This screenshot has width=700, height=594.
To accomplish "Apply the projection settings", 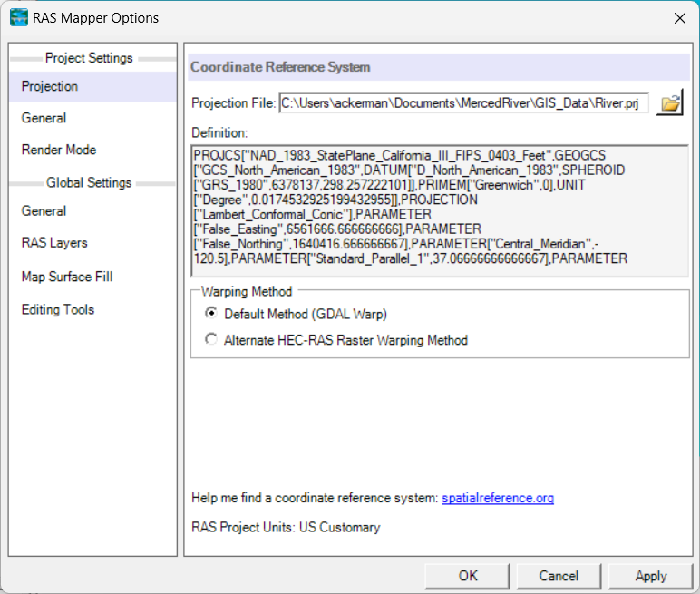I will [x=650, y=576].
